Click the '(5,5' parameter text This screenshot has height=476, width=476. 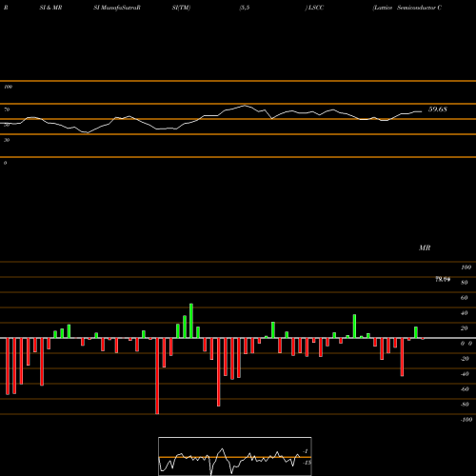(x=245, y=8)
